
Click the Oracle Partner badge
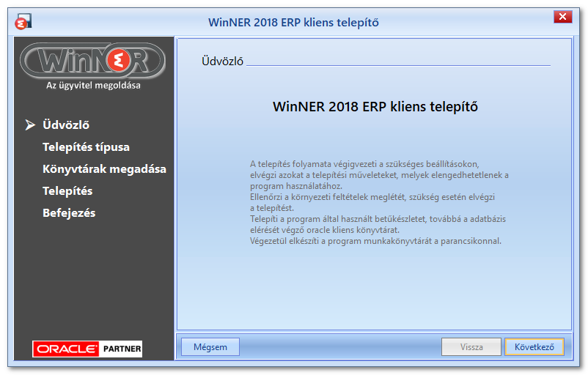click(x=87, y=349)
